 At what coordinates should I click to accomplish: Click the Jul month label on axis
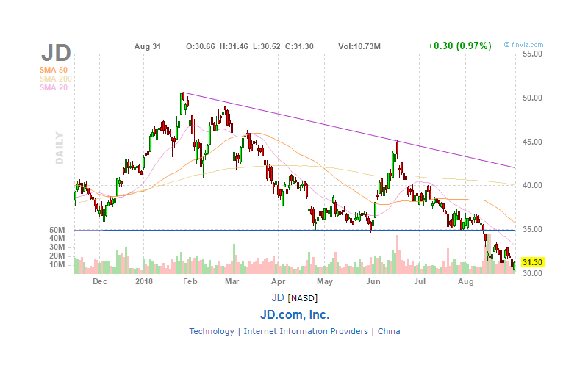[419, 281]
